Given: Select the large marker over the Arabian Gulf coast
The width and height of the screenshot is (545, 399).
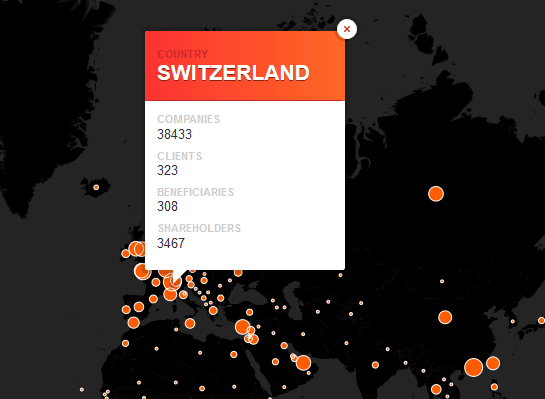Looking at the screenshot, I should click(303, 363).
